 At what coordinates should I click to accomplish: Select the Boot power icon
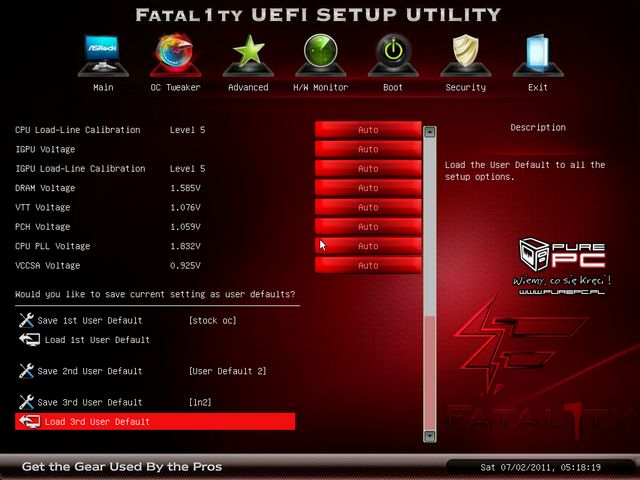(393, 56)
